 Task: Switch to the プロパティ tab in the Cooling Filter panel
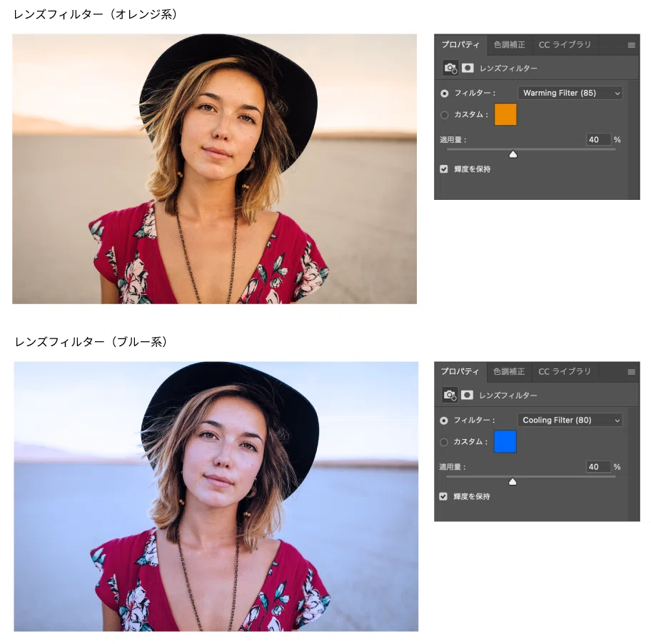pyautogui.click(x=460, y=371)
